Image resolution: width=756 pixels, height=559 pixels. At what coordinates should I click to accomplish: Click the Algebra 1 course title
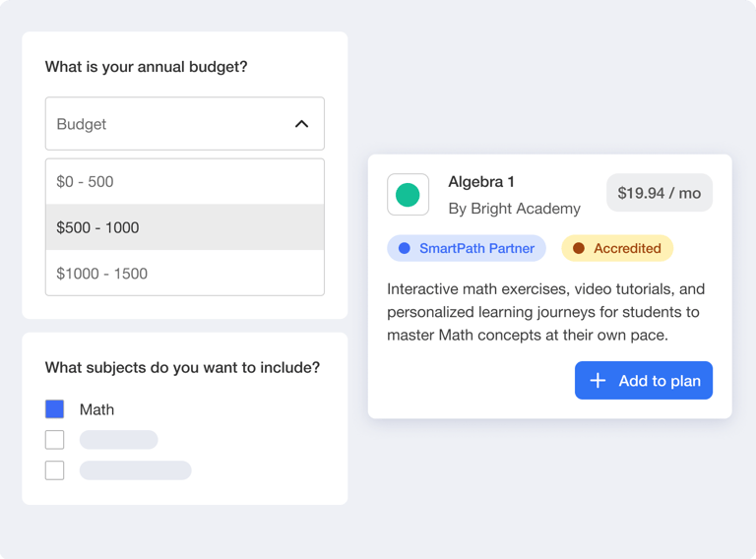click(481, 182)
